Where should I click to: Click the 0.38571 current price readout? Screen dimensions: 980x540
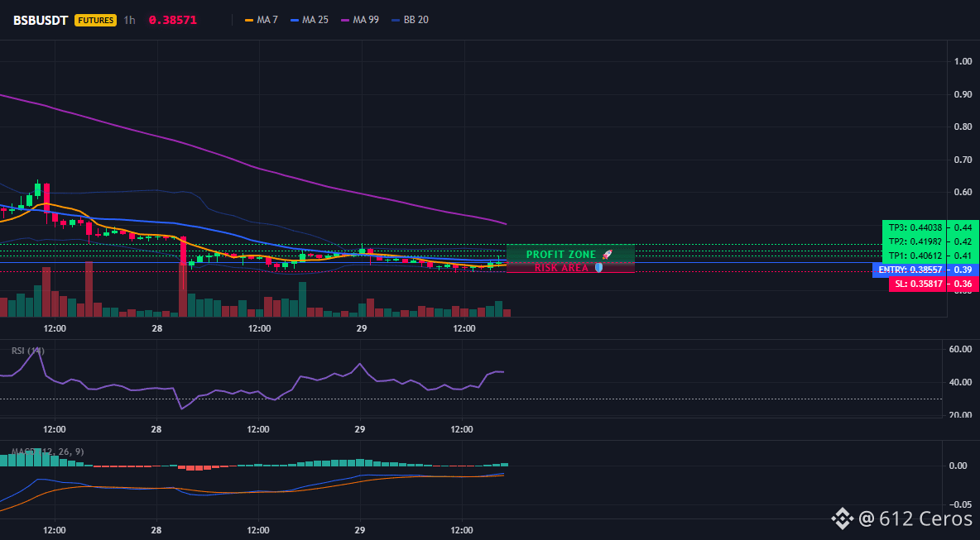click(172, 20)
